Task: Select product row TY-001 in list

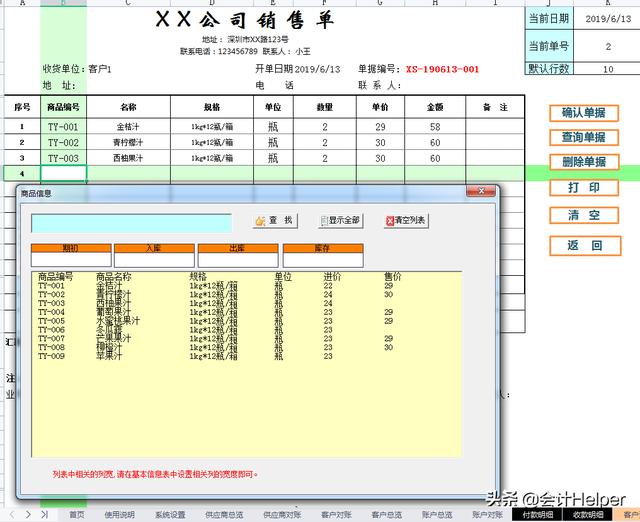Action: [x=246, y=286]
